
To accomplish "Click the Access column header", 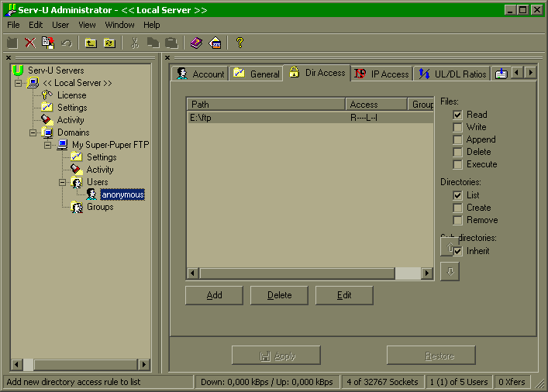I will pos(377,104).
